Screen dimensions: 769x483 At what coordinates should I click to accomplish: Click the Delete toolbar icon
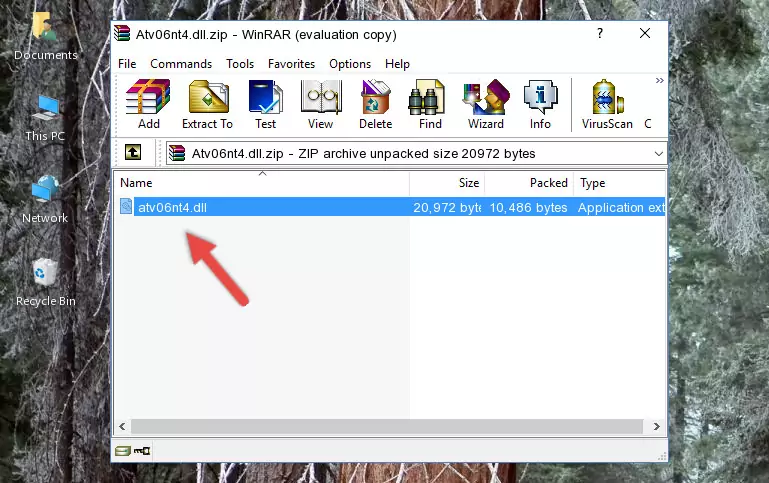click(376, 104)
